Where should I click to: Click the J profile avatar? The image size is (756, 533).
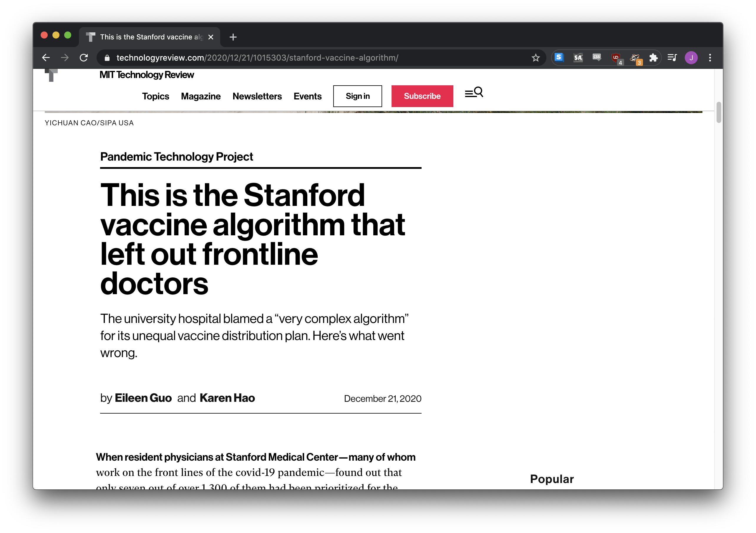click(x=691, y=58)
